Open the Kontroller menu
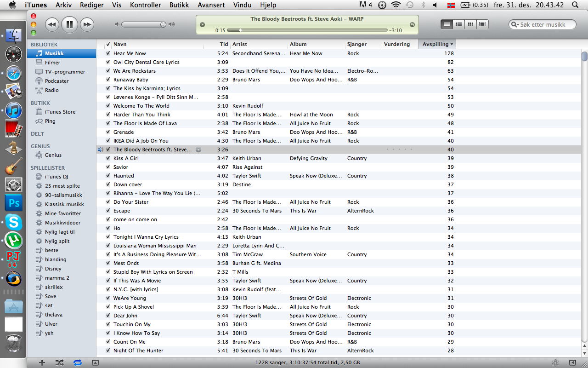The width and height of the screenshot is (588, 368). click(x=146, y=5)
